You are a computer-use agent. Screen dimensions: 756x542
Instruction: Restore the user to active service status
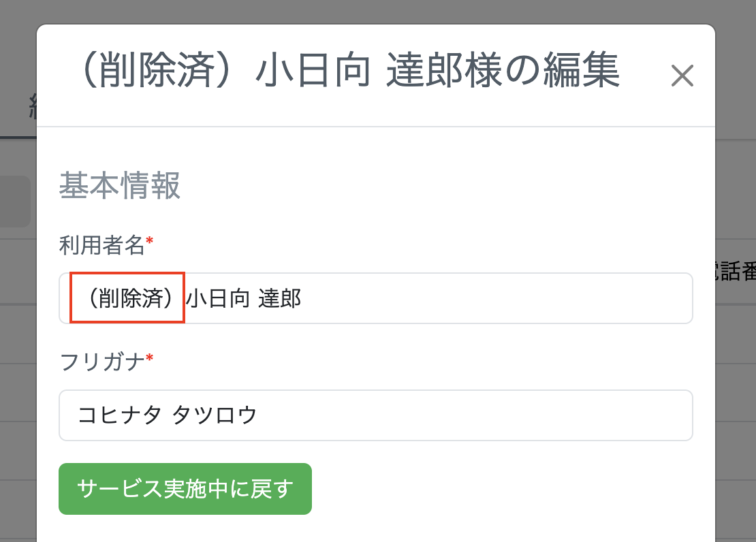(x=185, y=488)
